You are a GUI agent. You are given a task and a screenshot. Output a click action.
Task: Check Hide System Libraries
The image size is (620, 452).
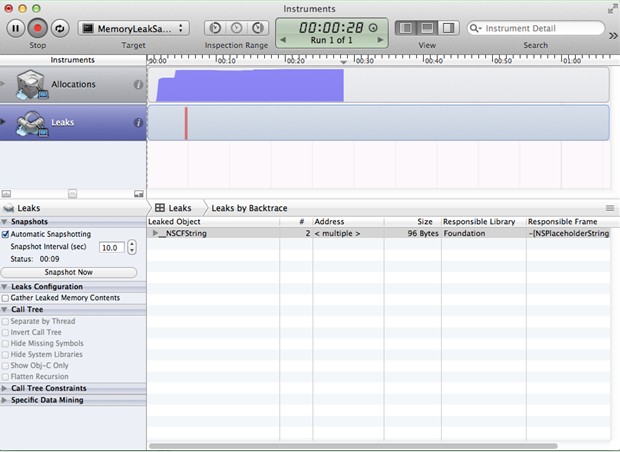6,355
